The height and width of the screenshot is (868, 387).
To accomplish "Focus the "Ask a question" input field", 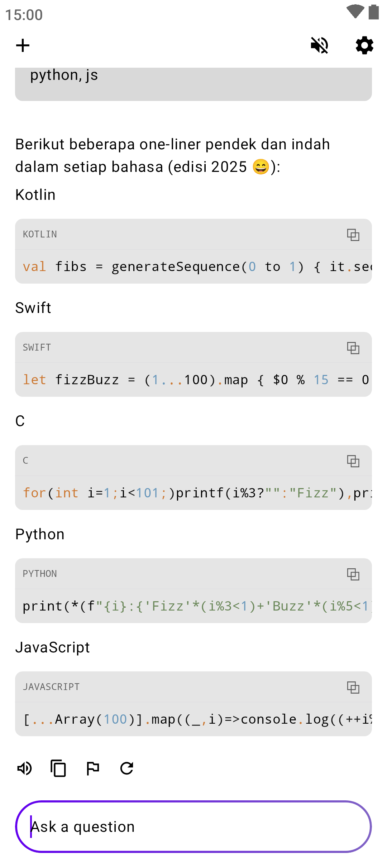I will tap(193, 826).
